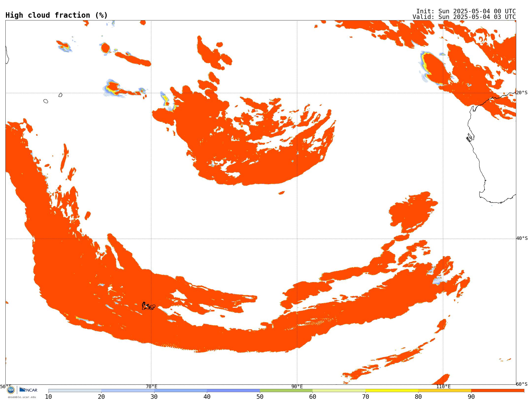Click the colorbar tick label 10
532x400 pixels.
tap(49, 397)
